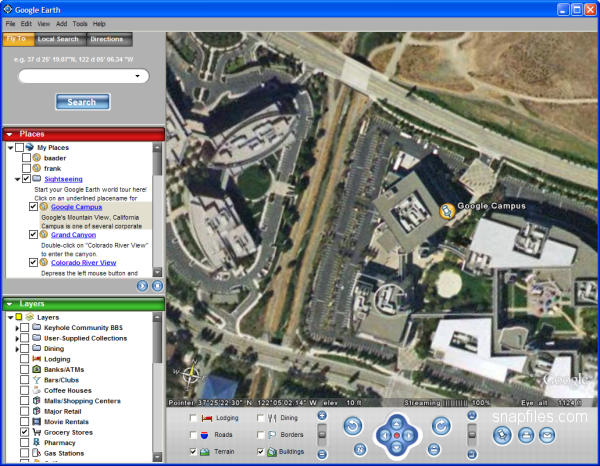600x466 pixels.
Task: Reset north with the N button
Action: (x=360, y=449)
